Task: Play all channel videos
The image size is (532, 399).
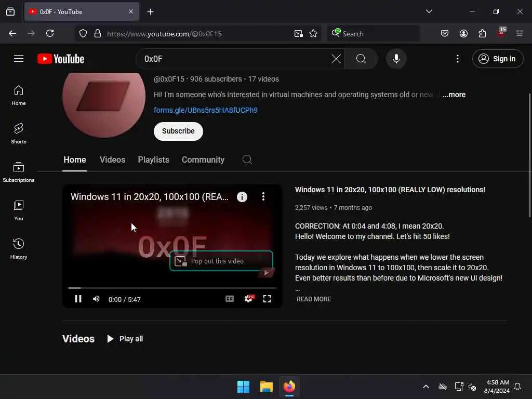Action: pos(125,339)
